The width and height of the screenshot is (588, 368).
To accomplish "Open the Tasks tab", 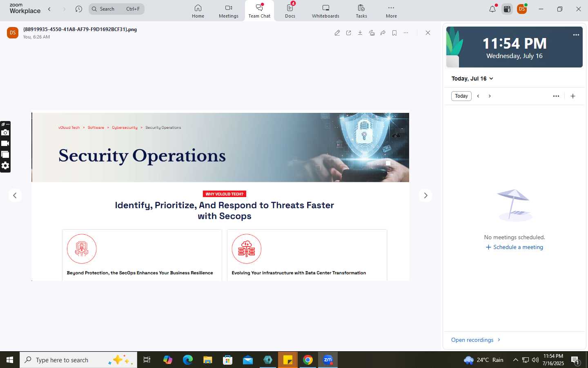I will coord(361,11).
